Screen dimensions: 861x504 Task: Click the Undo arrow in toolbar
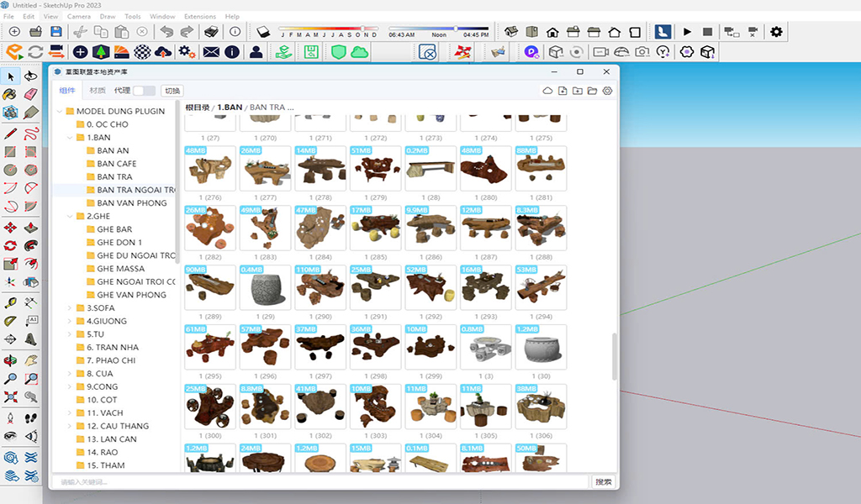(166, 32)
